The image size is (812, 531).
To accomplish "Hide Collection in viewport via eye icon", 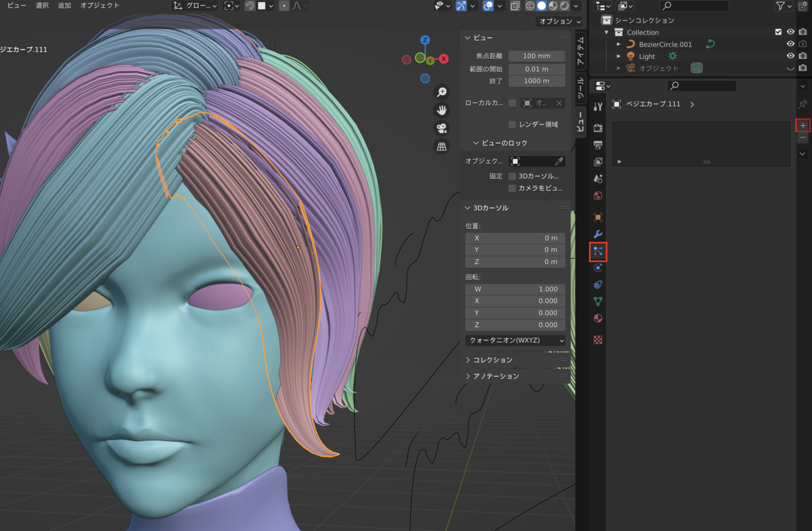I will click(790, 32).
